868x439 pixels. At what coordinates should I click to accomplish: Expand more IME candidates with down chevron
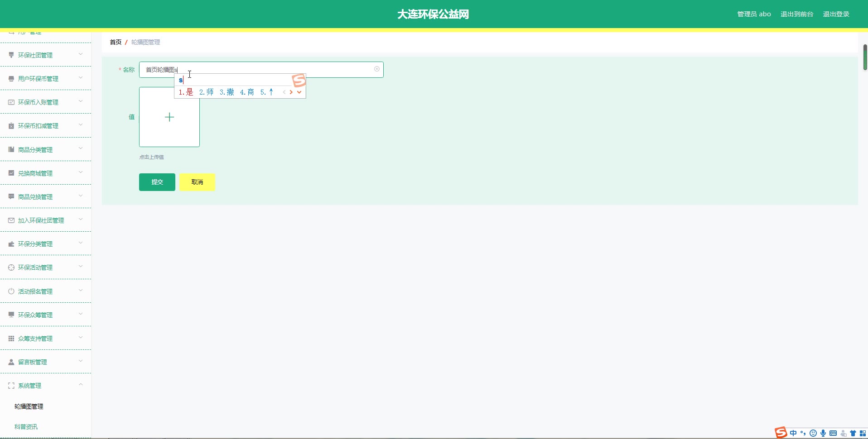click(x=299, y=92)
